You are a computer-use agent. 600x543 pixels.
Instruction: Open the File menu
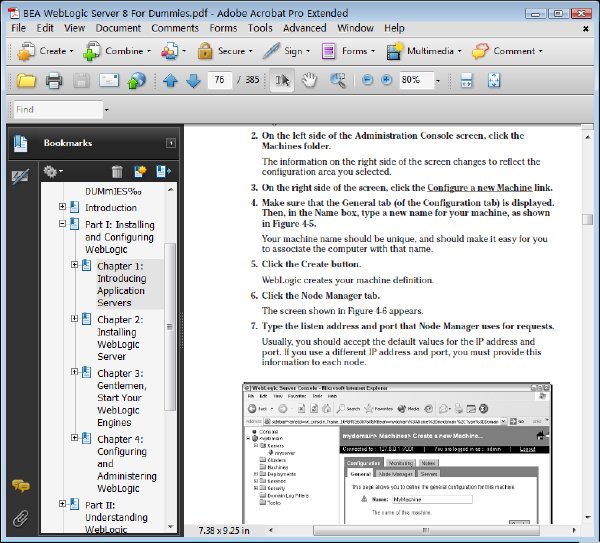coord(18,28)
